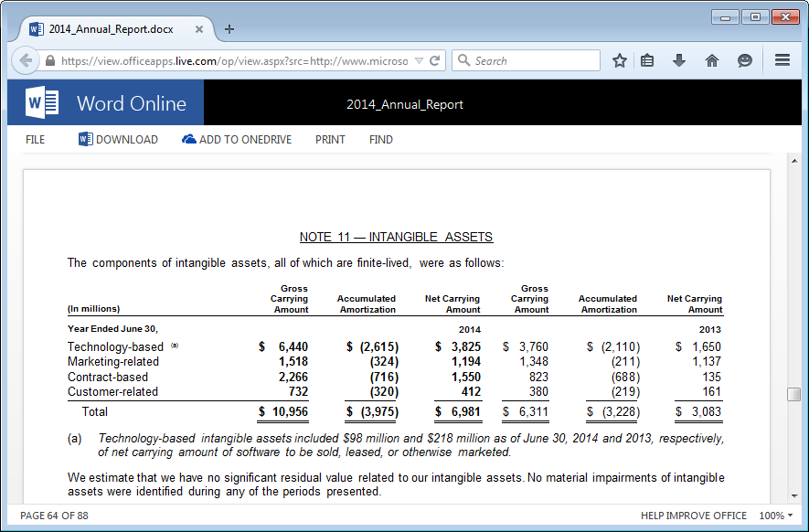This screenshot has width=809, height=532.
Task: Click the Word download document icon
Action: tap(86, 139)
